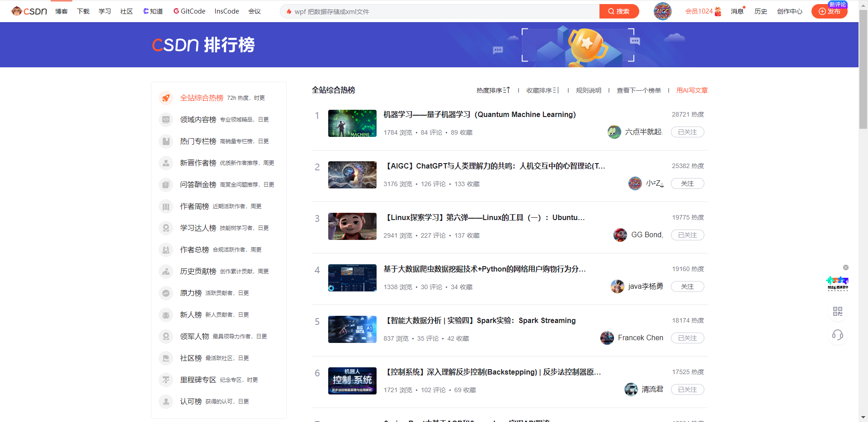Click the user avatar in top bar
Screen dimensions: 868x422
[x=662, y=11]
